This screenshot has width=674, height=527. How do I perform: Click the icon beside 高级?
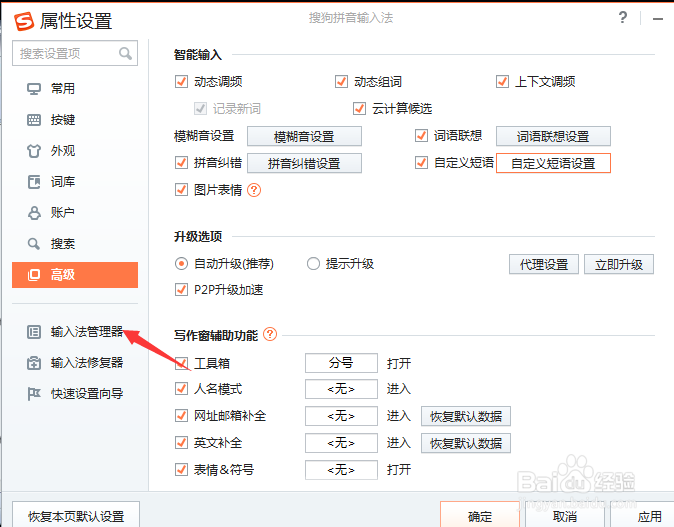click(34, 275)
